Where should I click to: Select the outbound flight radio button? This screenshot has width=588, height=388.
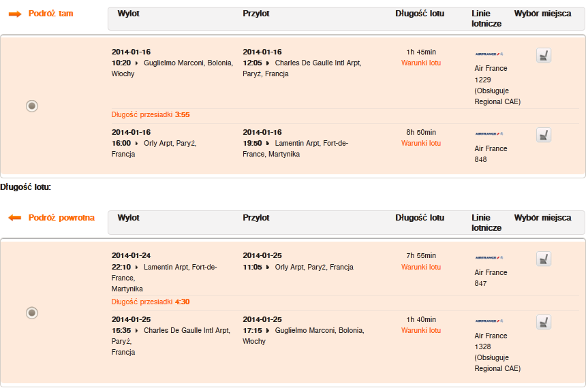[x=32, y=106]
